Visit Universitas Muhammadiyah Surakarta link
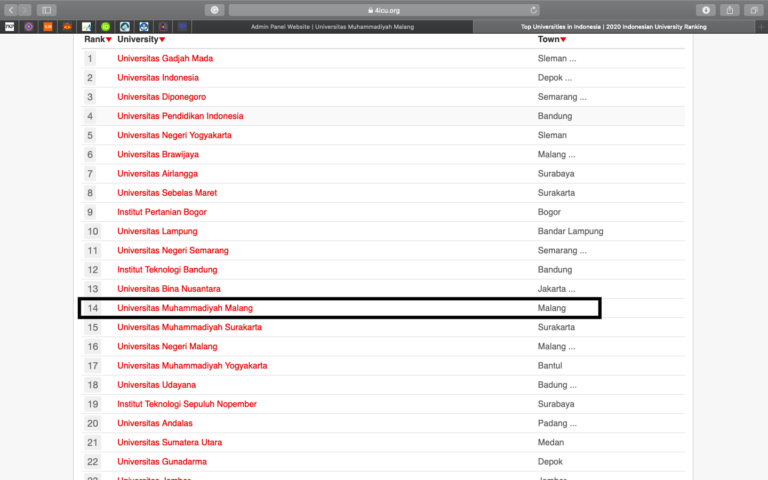 click(x=190, y=327)
